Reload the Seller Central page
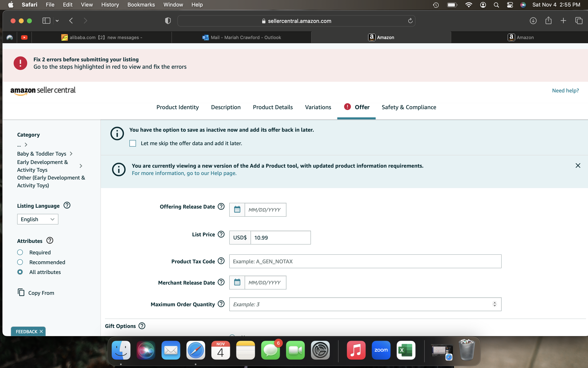This screenshot has width=588, height=368. coord(410,21)
